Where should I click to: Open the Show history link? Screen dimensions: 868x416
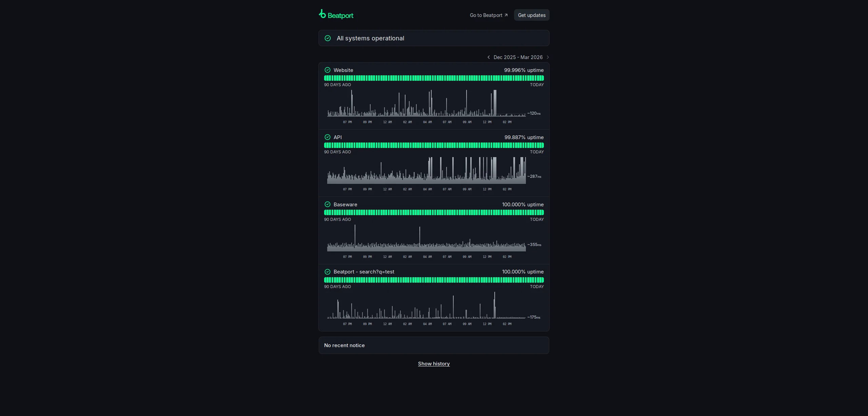434,364
